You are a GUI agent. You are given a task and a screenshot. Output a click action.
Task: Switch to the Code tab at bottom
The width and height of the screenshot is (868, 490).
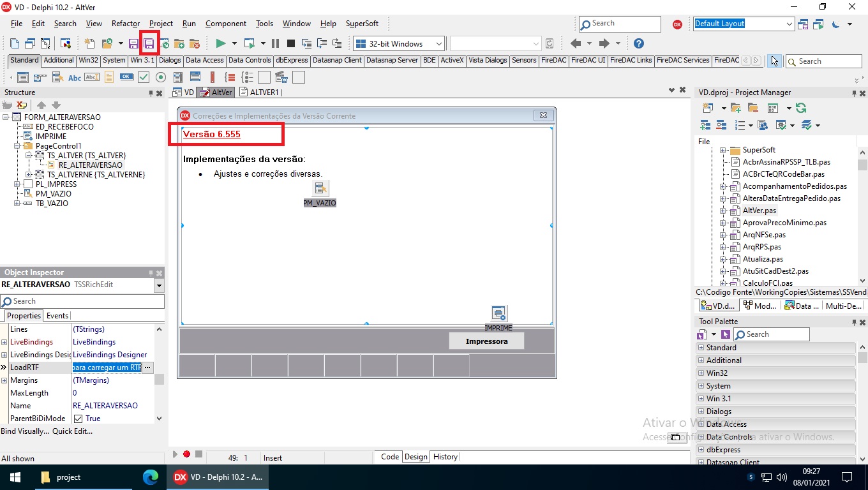(389, 457)
